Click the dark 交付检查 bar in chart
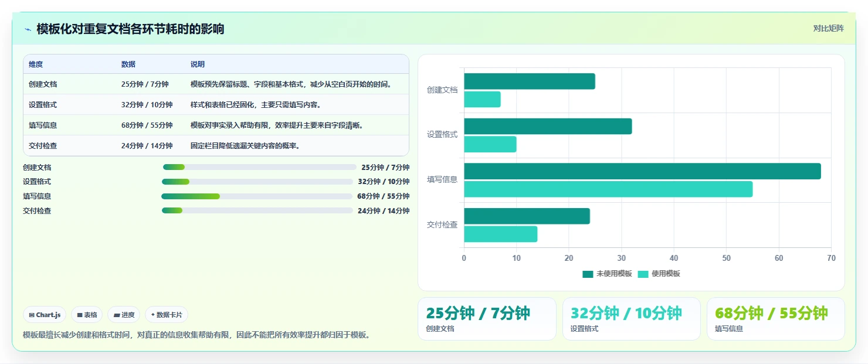Screen dimensions: 868x364 (527, 216)
